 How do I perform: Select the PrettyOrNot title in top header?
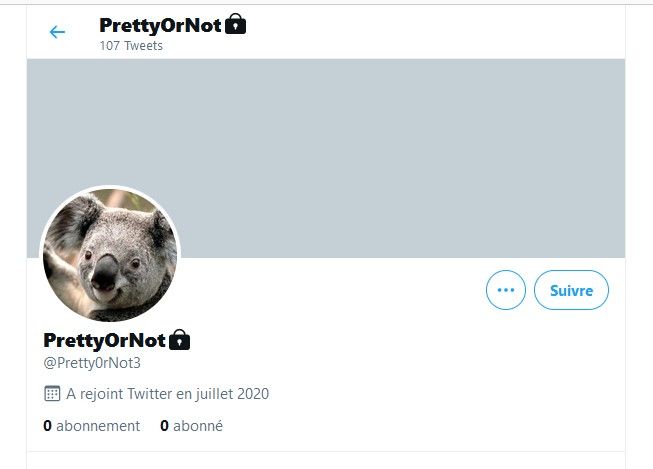point(160,24)
